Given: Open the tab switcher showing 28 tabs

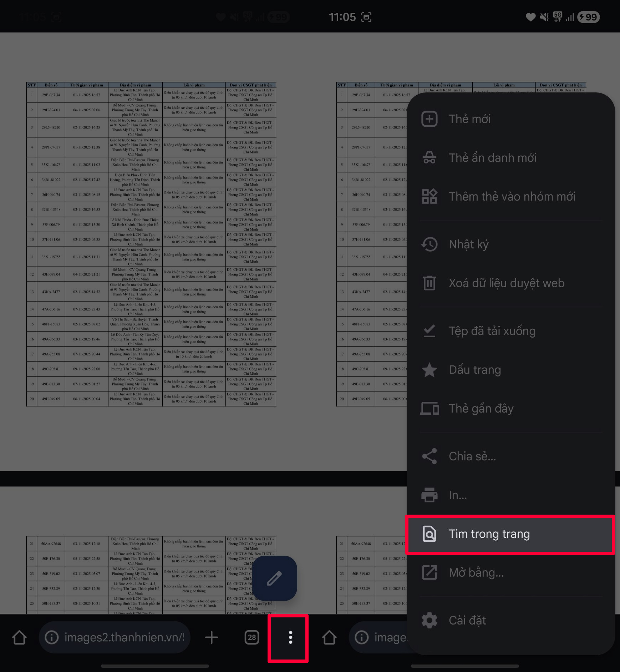Looking at the screenshot, I should [252, 637].
